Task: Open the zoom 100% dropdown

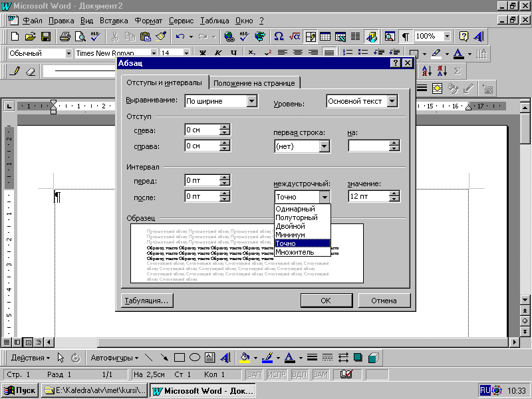Action: (x=447, y=36)
